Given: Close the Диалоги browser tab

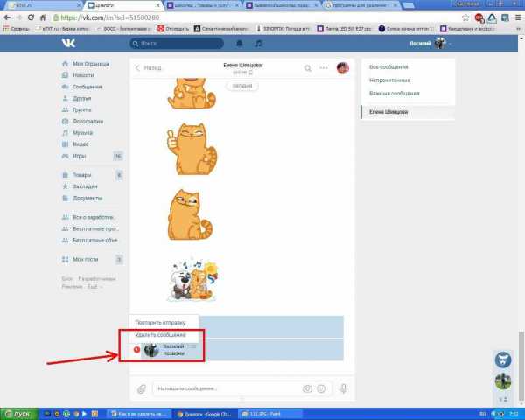Looking at the screenshot, I should (x=157, y=5).
